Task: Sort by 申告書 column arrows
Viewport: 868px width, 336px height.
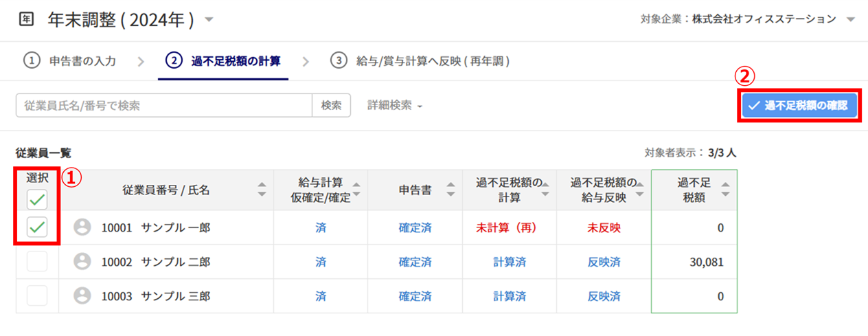Action: pyautogui.click(x=450, y=190)
